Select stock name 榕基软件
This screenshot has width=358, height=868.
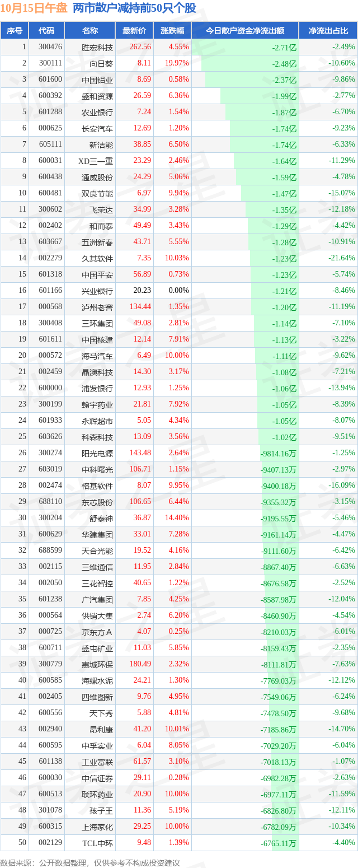point(97,486)
